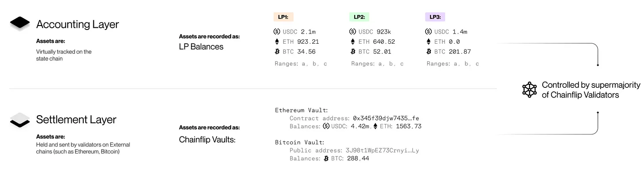Click the black Accounting Layer stack icon
This screenshot has width=644, height=169.
tap(20, 24)
